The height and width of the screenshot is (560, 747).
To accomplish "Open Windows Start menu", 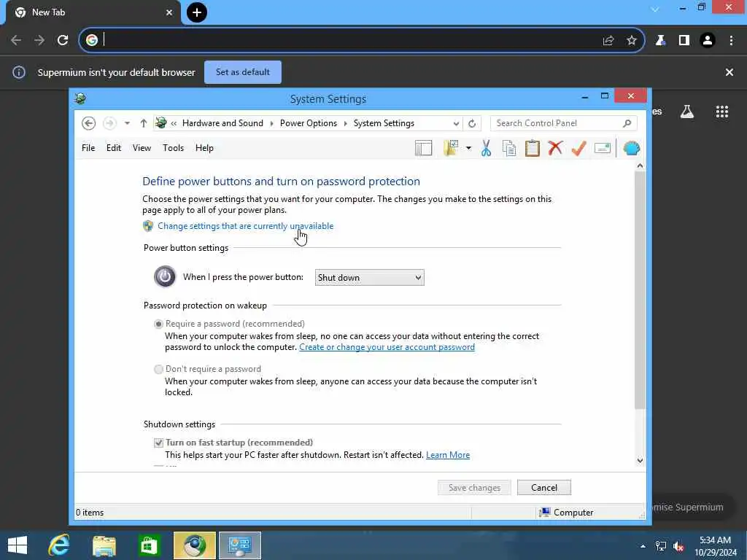I will tap(18, 545).
